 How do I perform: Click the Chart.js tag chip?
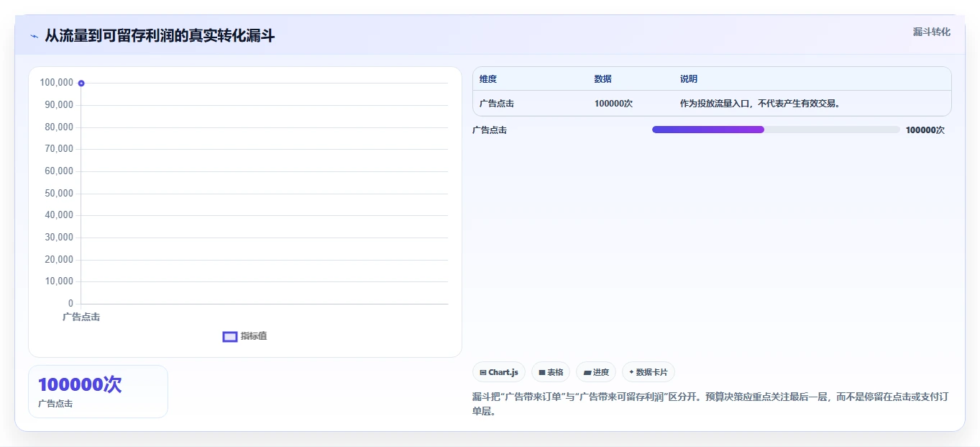pyautogui.click(x=499, y=372)
